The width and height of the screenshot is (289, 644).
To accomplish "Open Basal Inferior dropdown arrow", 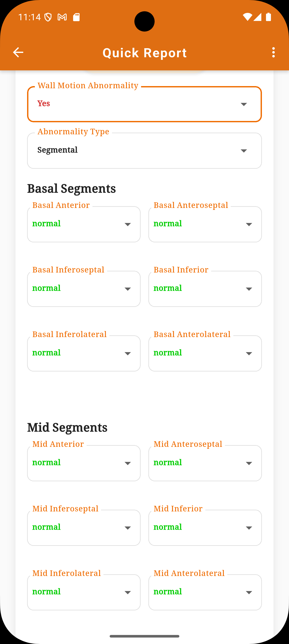I will coord(249,289).
